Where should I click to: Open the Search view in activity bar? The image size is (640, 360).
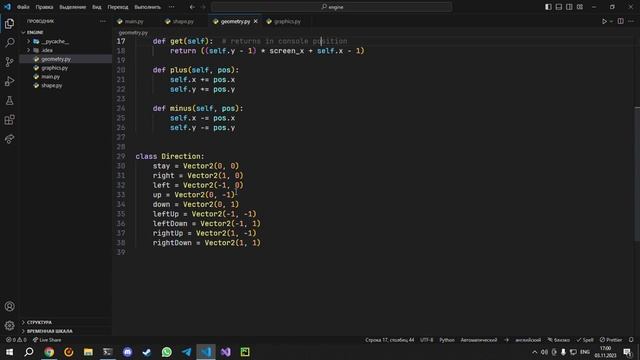[x=9, y=42]
